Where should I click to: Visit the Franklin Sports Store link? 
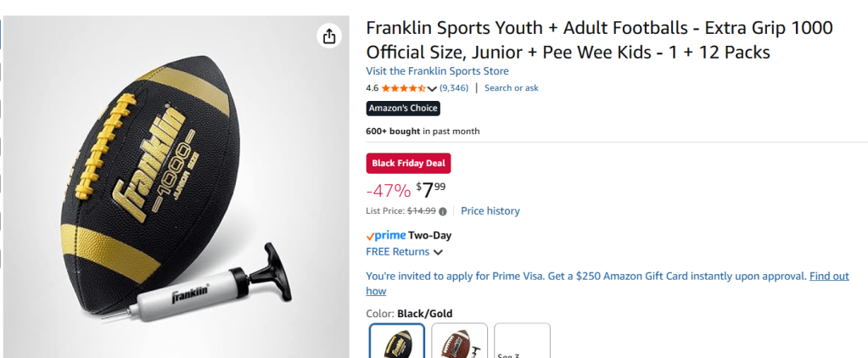437,71
